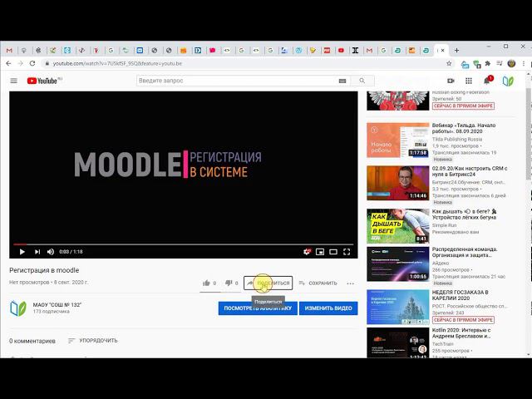Open the player settings gear
Viewport: 532px width, 399px height.
(307, 252)
